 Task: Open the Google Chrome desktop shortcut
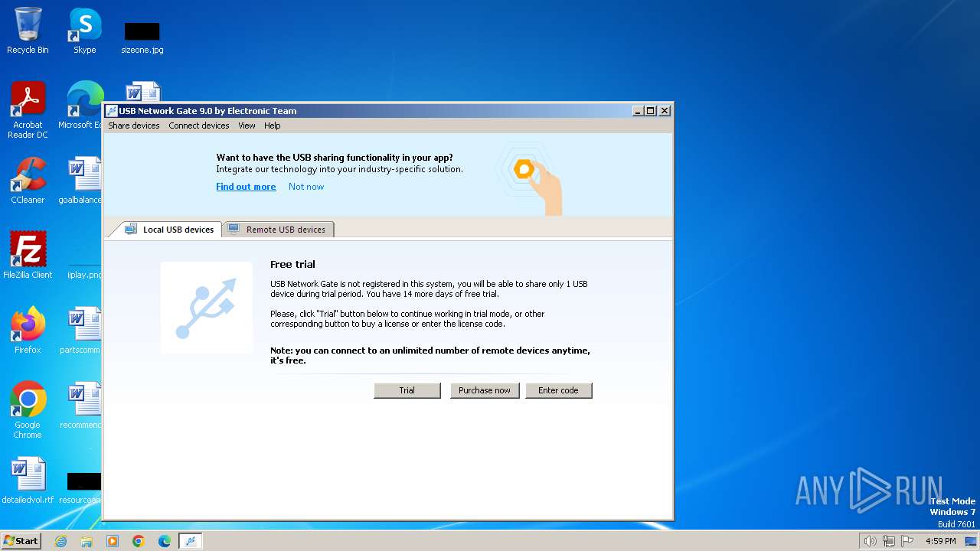point(28,410)
